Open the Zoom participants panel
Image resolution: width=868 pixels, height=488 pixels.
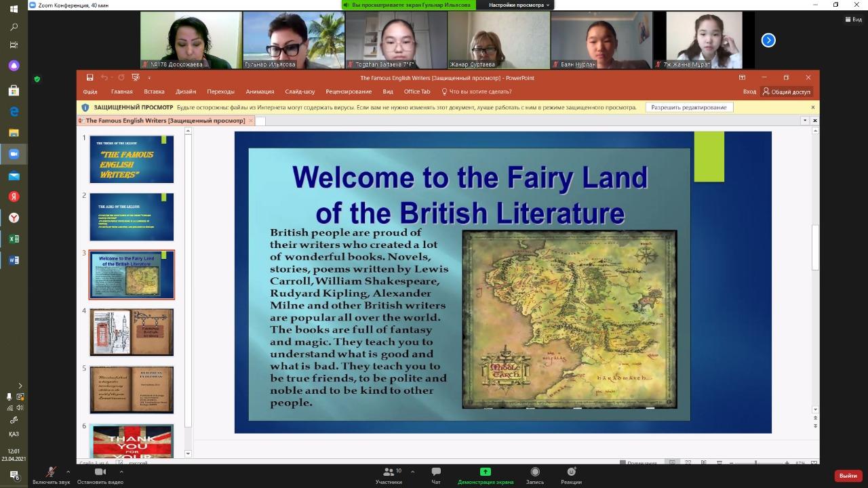click(x=389, y=472)
